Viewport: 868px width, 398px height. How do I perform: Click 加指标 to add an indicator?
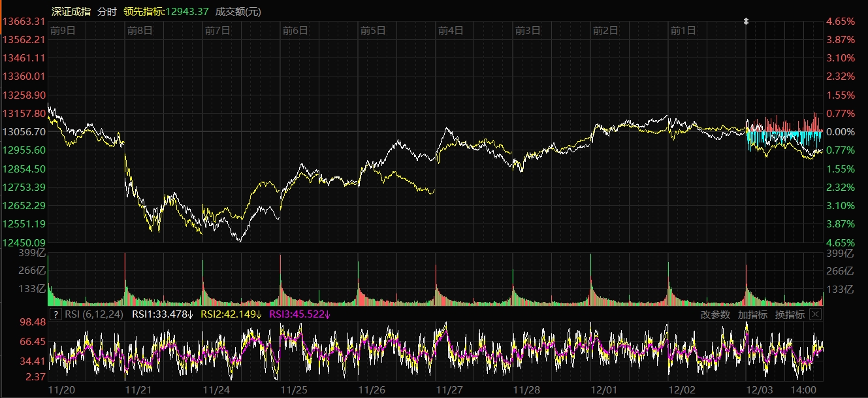click(752, 314)
